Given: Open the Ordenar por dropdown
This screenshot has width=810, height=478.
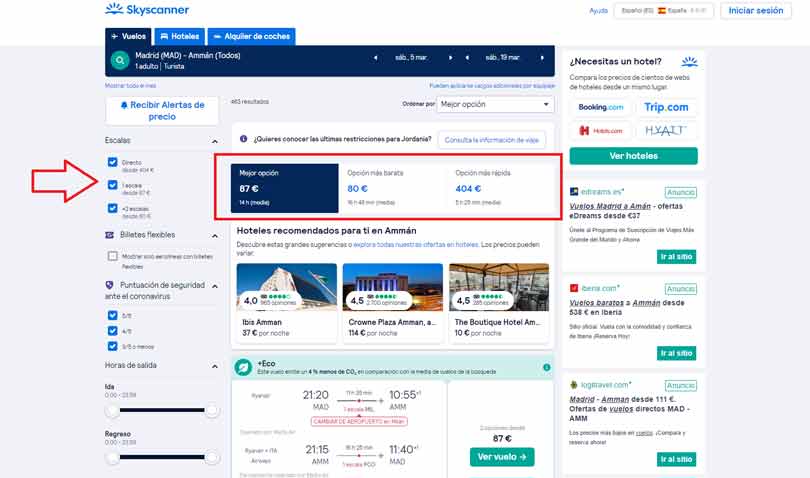Looking at the screenshot, I should point(495,104).
